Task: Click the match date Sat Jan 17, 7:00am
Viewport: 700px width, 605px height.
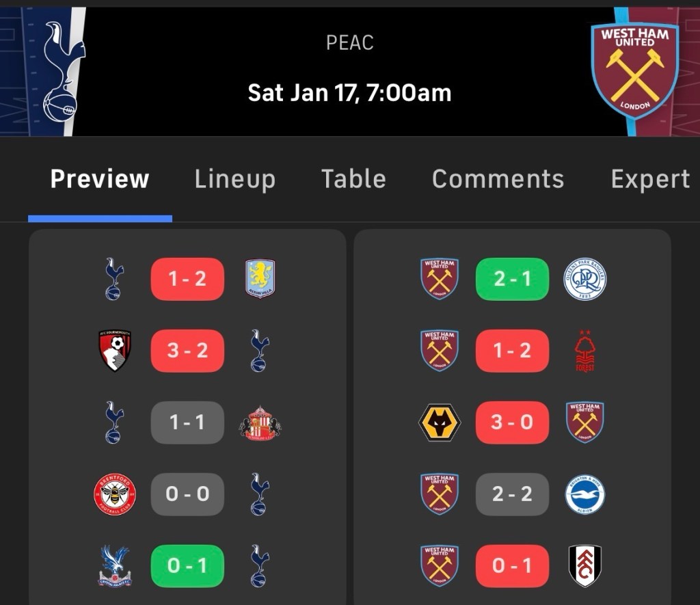Action: [349, 92]
